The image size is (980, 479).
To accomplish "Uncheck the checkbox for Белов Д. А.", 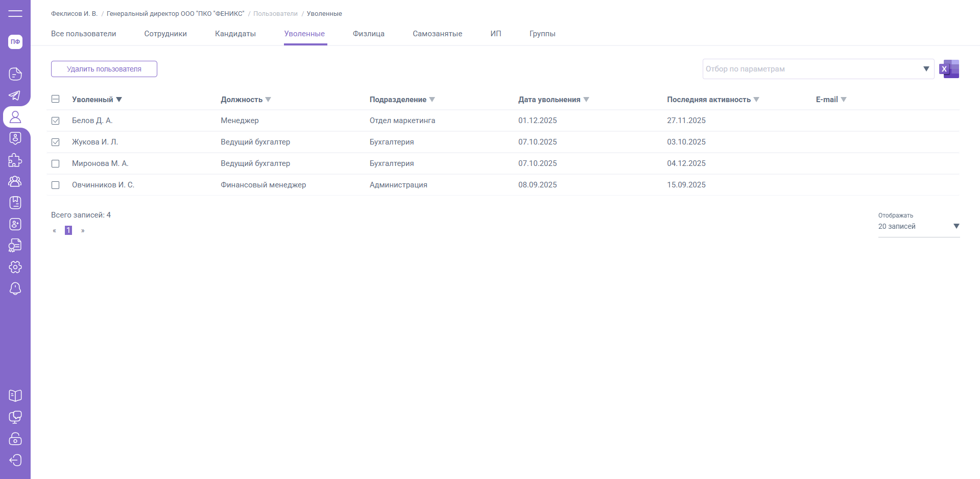I will 56,121.
